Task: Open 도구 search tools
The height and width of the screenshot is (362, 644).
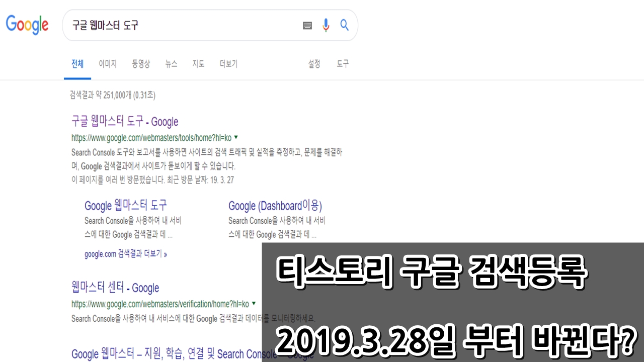Action: [343, 64]
